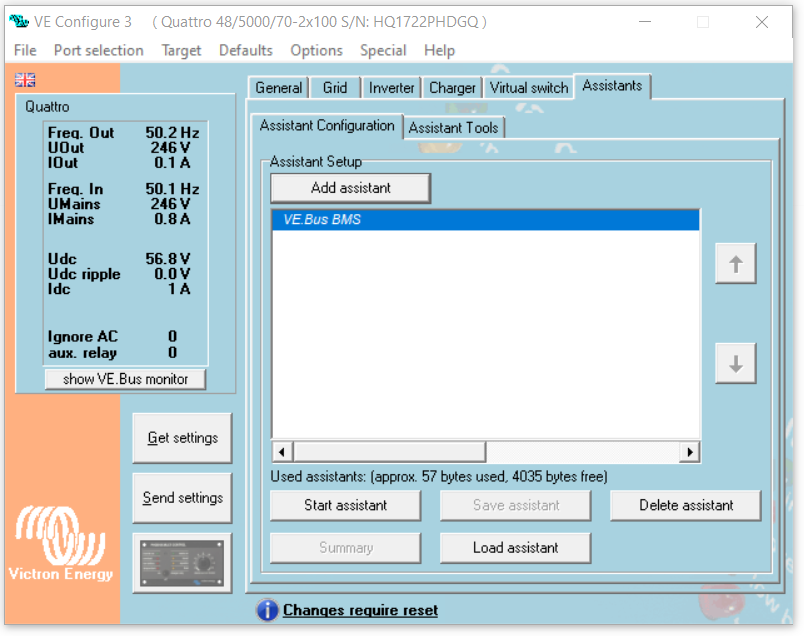
Task: Open the Defaults menu
Action: (x=246, y=50)
